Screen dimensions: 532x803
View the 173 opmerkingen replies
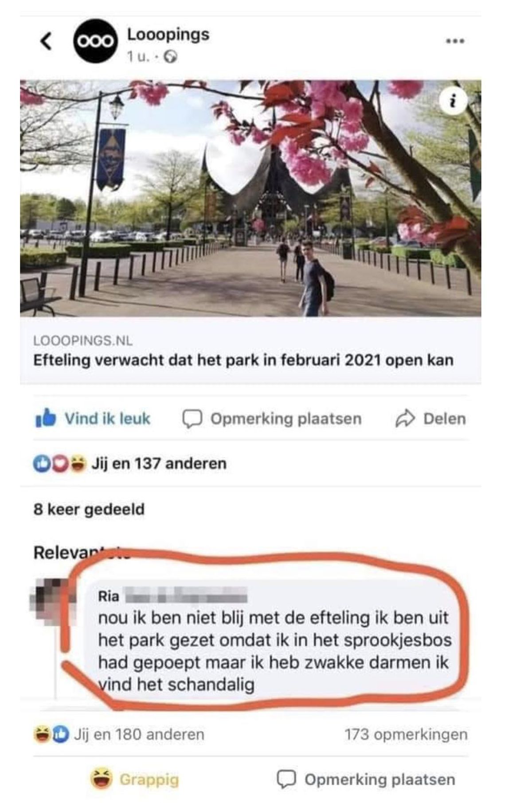coord(406,734)
